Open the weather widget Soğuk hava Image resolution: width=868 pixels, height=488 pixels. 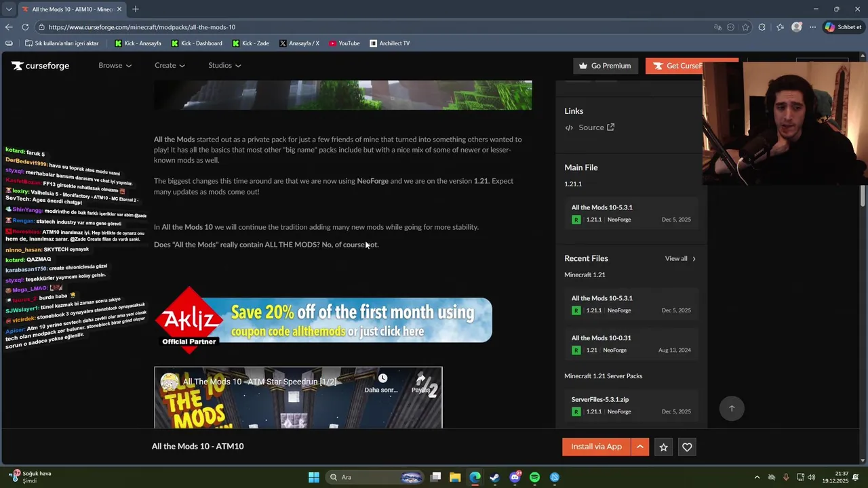(x=31, y=477)
